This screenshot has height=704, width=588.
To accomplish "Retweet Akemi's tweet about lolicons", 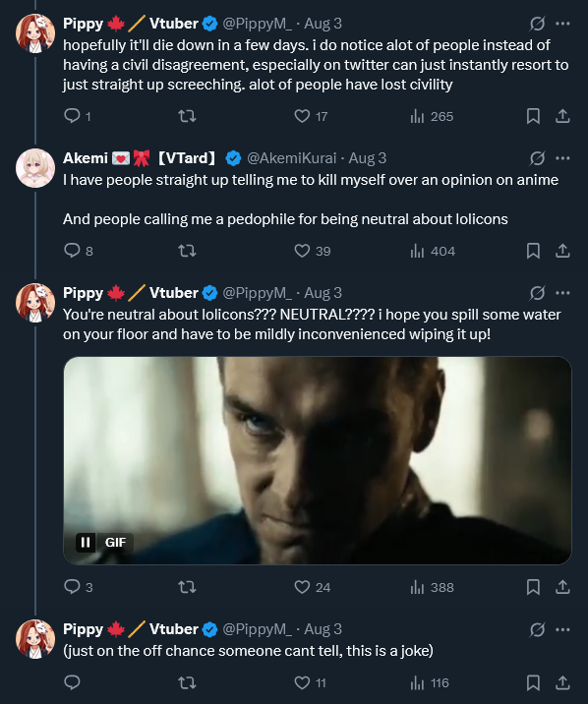I will (187, 251).
